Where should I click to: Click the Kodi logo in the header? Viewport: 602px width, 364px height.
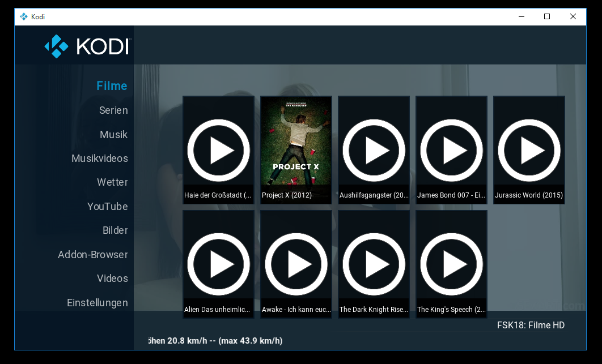tap(87, 46)
